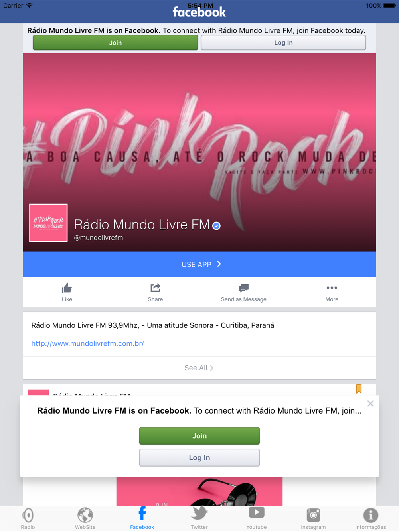Tap the Pink Rock profile picture
Viewport: 399px width, 532px height.
pyautogui.click(x=48, y=223)
